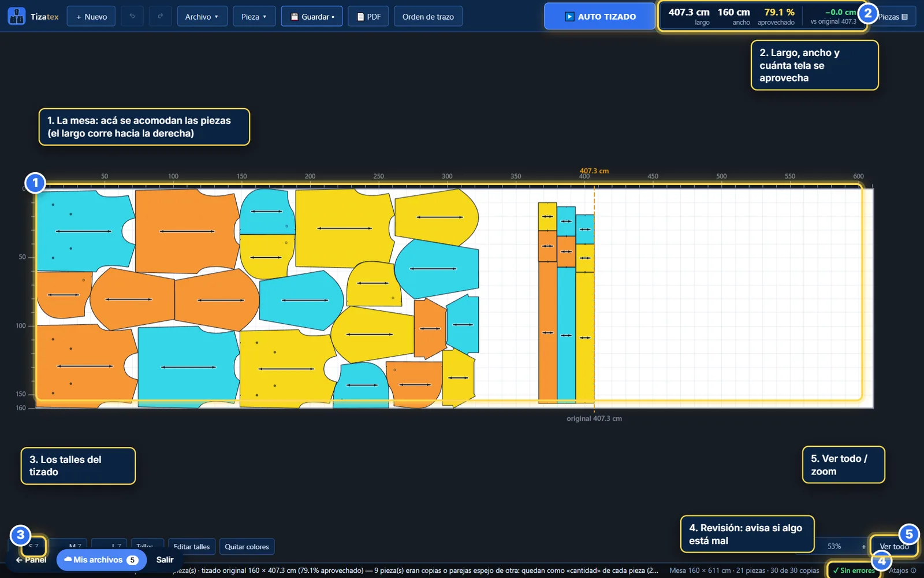Open Orden de trazo
The height and width of the screenshot is (578, 924).
coord(428,17)
